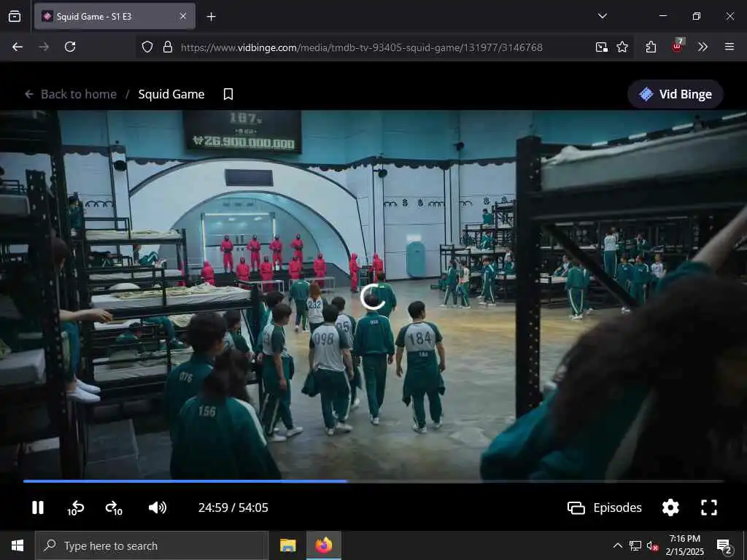Click the Firefox forward arrow
Viewport: 747px width, 560px height.
pos(44,47)
